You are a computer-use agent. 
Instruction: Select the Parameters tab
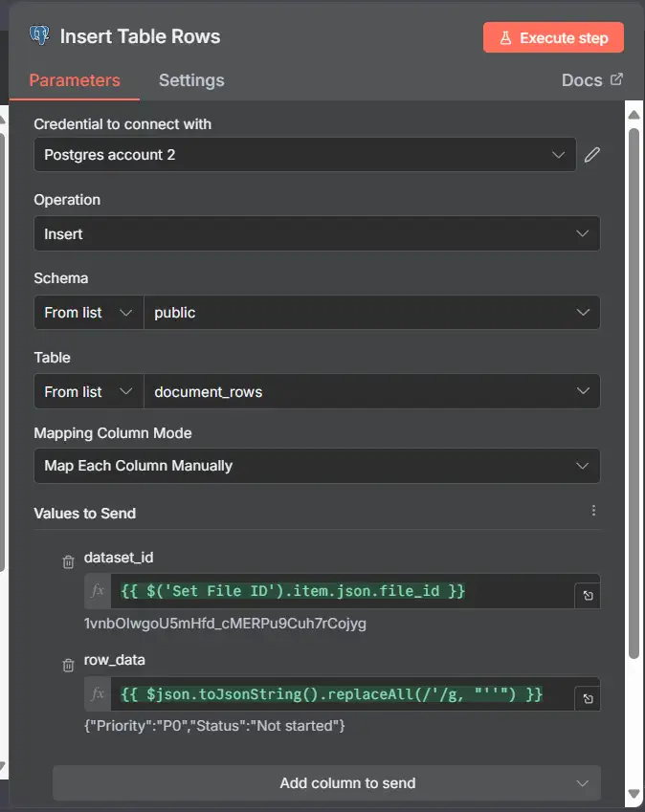coord(74,80)
